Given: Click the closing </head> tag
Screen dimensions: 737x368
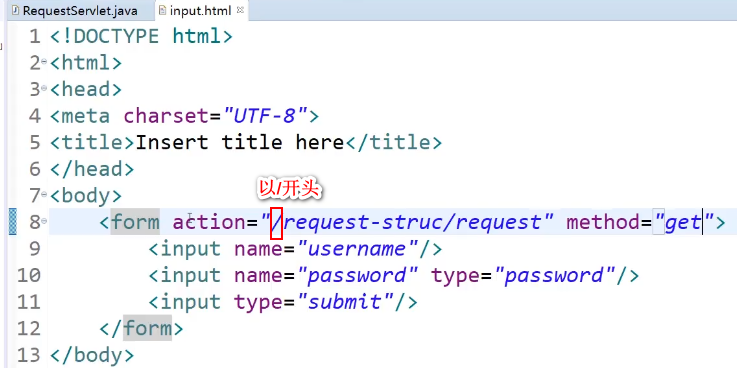Looking at the screenshot, I should (92, 169).
